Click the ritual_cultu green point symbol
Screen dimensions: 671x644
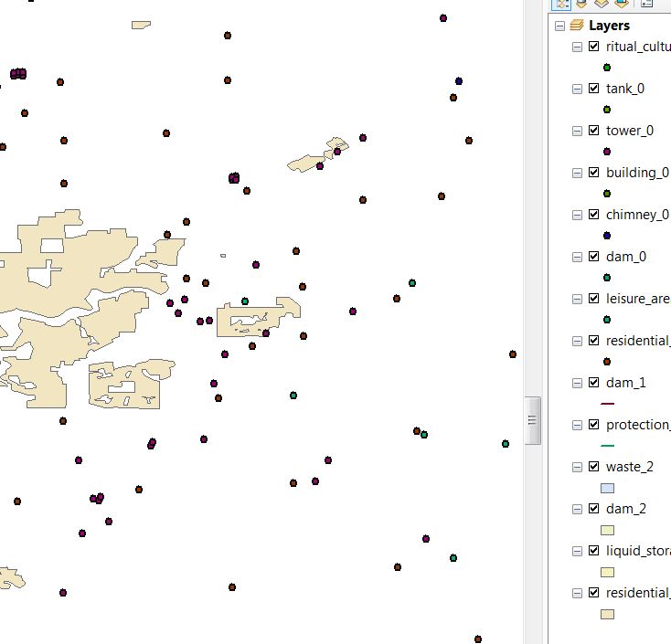607,68
